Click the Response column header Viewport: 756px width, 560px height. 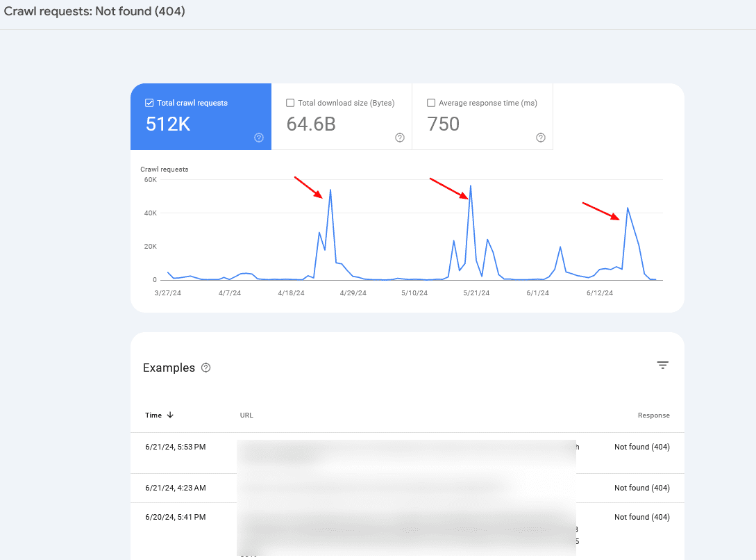(x=653, y=415)
